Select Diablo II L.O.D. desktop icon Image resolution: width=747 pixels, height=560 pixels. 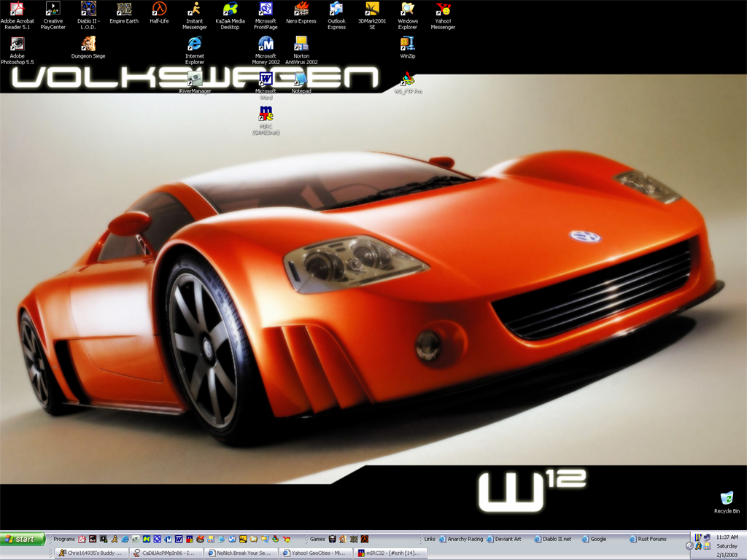tap(88, 16)
